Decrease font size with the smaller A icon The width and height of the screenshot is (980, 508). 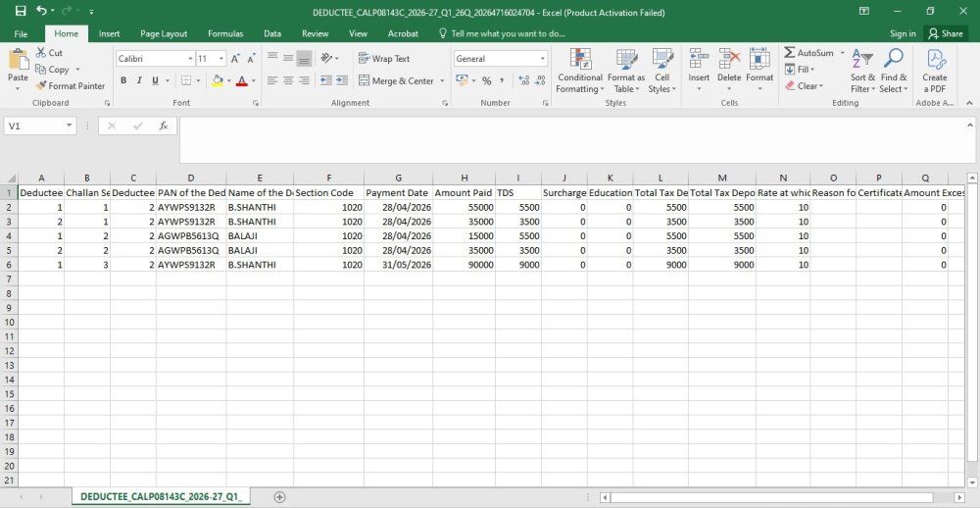(x=251, y=59)
